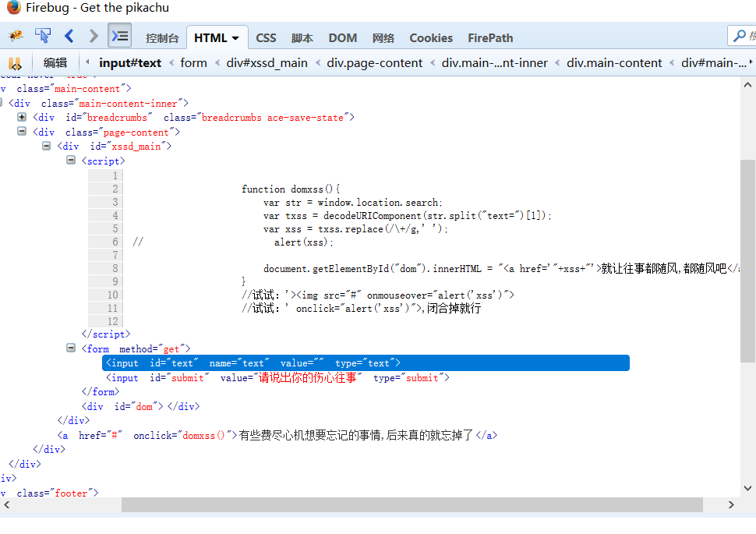Viewport: 756px width, 534px height.
Task: Click the onclick alert hint comment line
Action: 361,308
